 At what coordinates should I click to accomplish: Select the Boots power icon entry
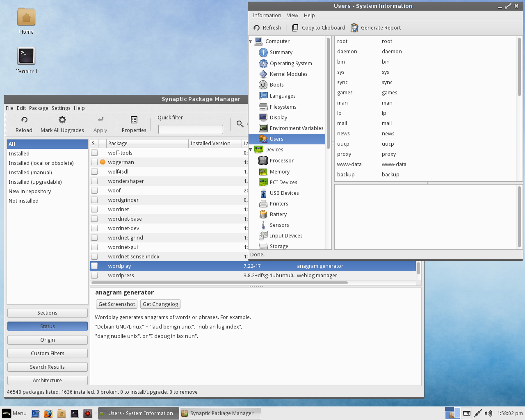263,85
